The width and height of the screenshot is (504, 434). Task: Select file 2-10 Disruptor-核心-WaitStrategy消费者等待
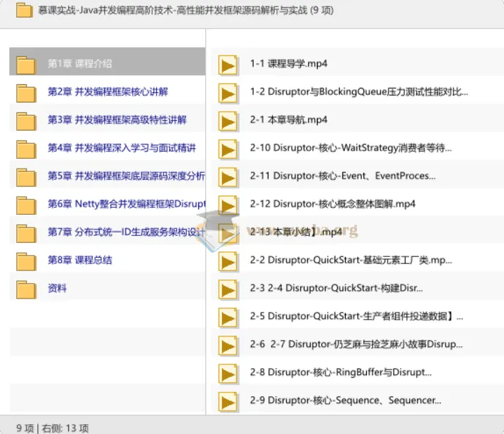coord(351,147)
